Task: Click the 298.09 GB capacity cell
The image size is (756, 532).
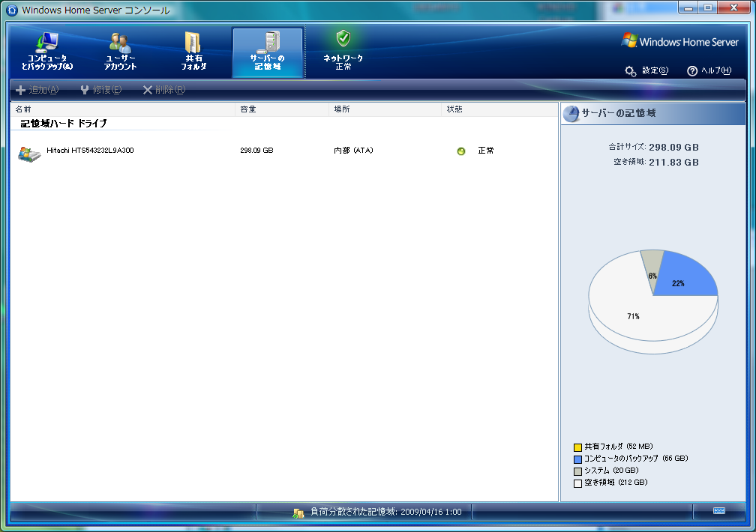Action: coord(256,151)
